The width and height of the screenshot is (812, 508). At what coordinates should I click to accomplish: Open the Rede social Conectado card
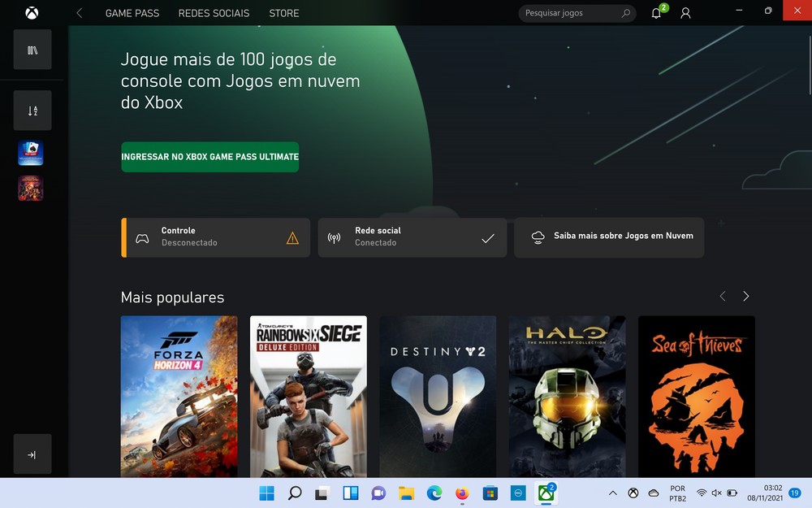pos(412,237)
